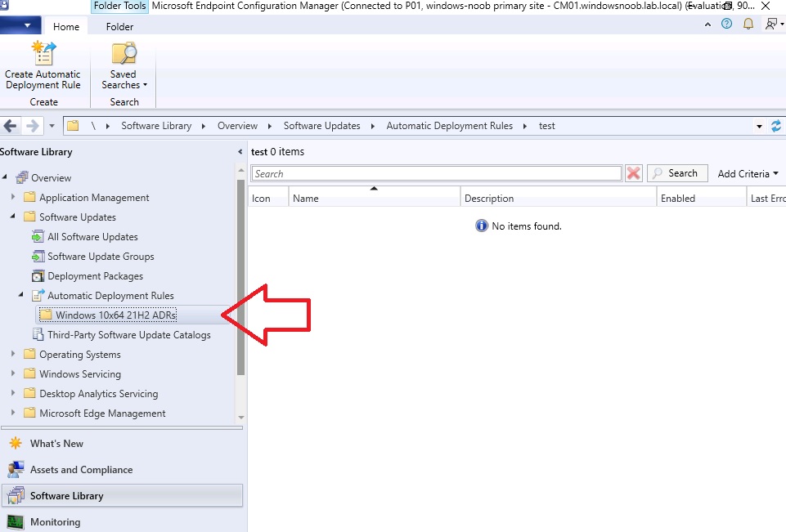Collapse the ribbon with the up chevron
786x532 pixels.
click(707, 24)
